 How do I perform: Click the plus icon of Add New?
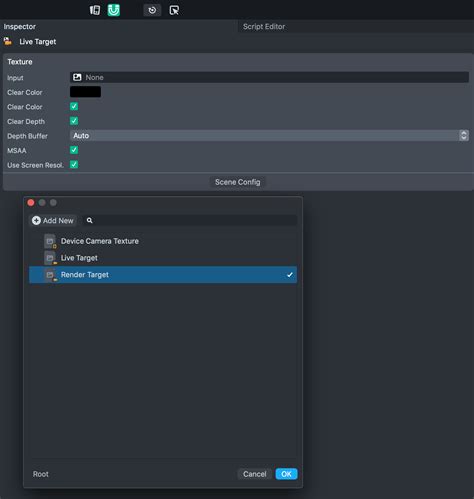36,220
